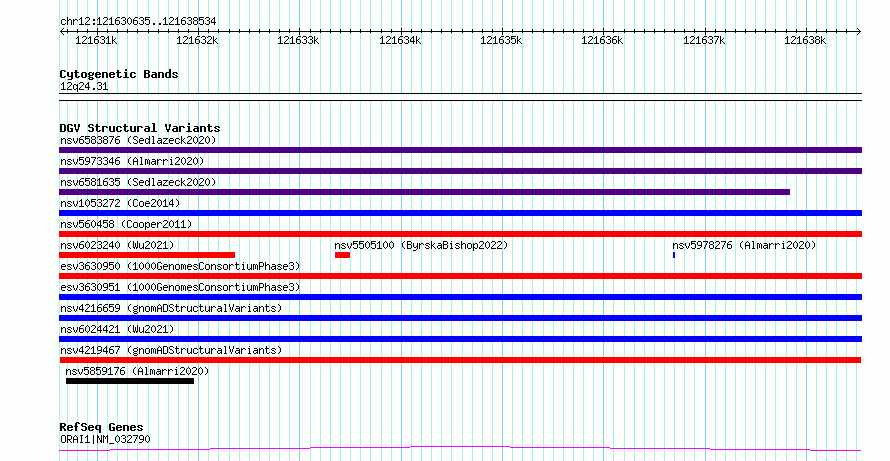
Task: Select the nsv1053272 blue variant bar
Action: click(x=460, y=213)
